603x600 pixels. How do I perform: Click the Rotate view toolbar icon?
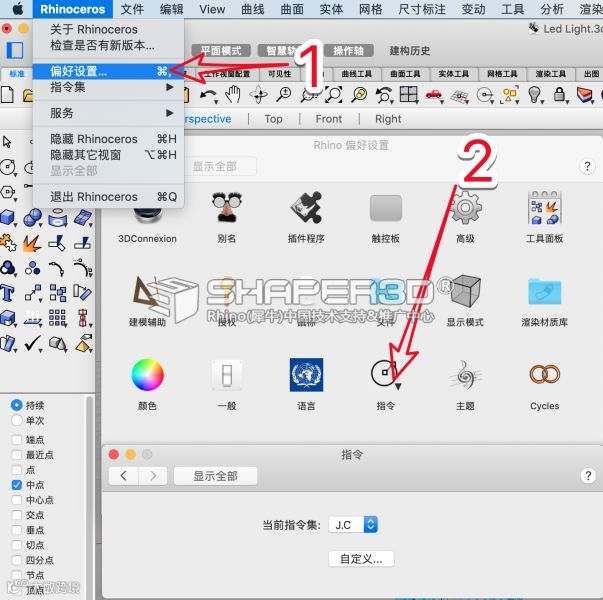[258, 95]
